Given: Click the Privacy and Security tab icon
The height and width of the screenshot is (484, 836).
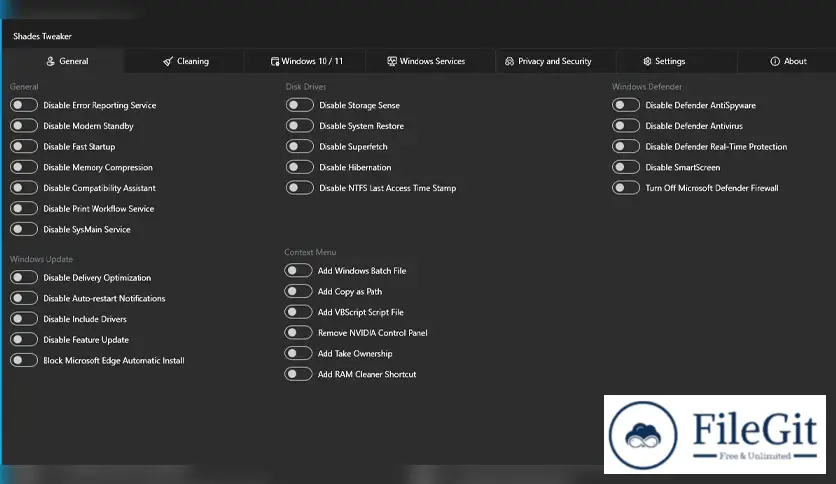Looking at the screenshot, I should pyautogui.click(x=510, y=61).
